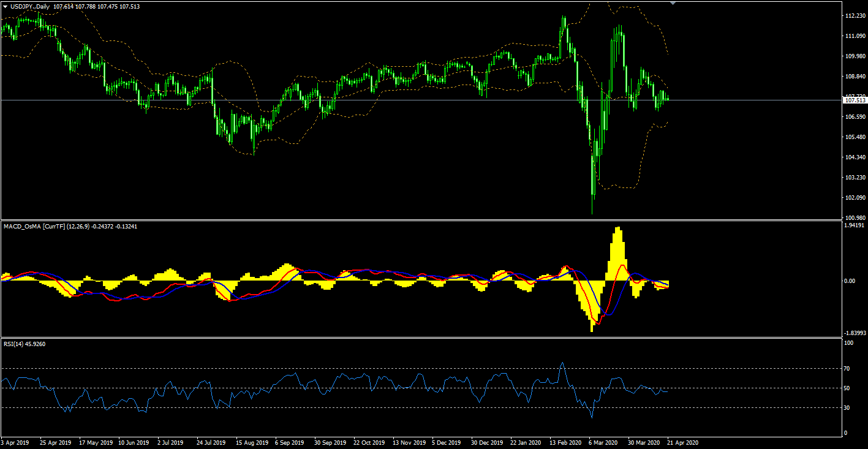
Task: Click price scale value 109.980
Action: click(x=855, y=56)
